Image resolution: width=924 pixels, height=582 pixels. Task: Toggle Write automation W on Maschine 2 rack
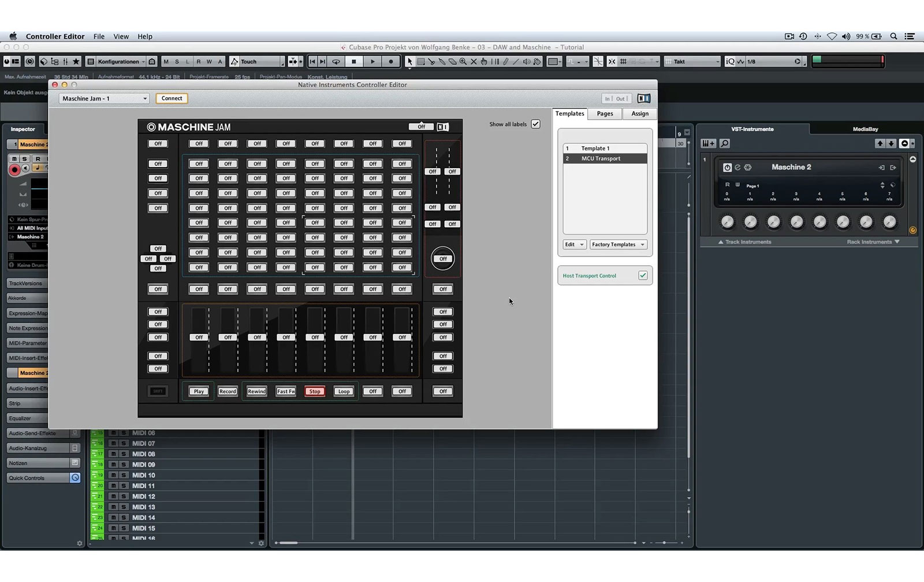pyautogui.click(x=737, y=185)
